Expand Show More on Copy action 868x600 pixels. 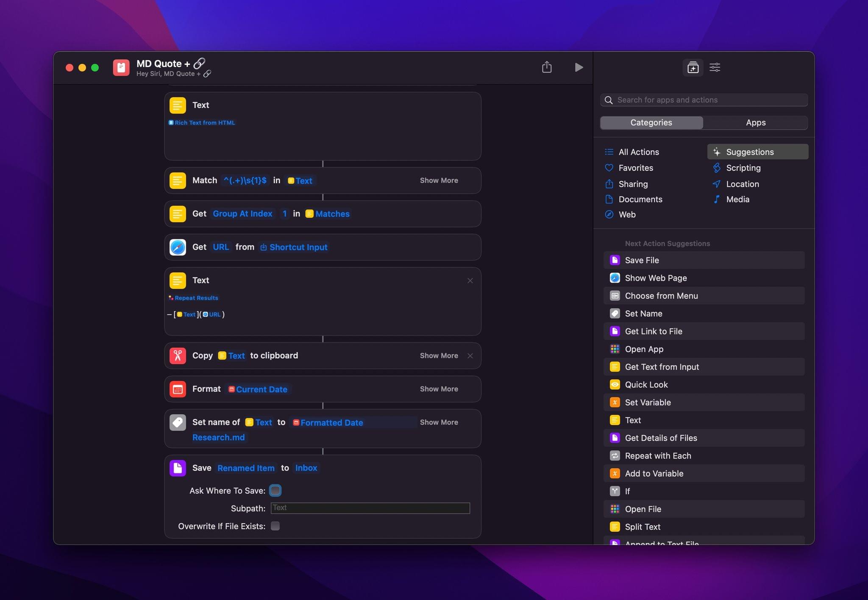coord(439,356)
